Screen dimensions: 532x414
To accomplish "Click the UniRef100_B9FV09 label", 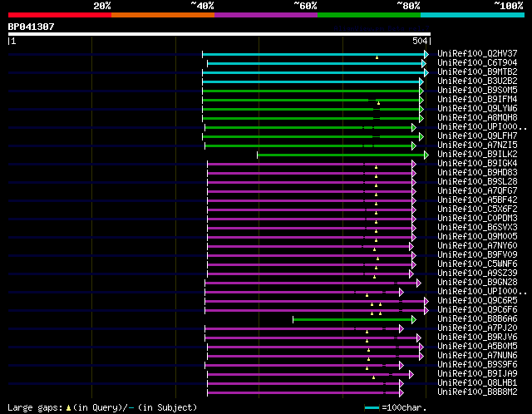I will coord(477,255).
